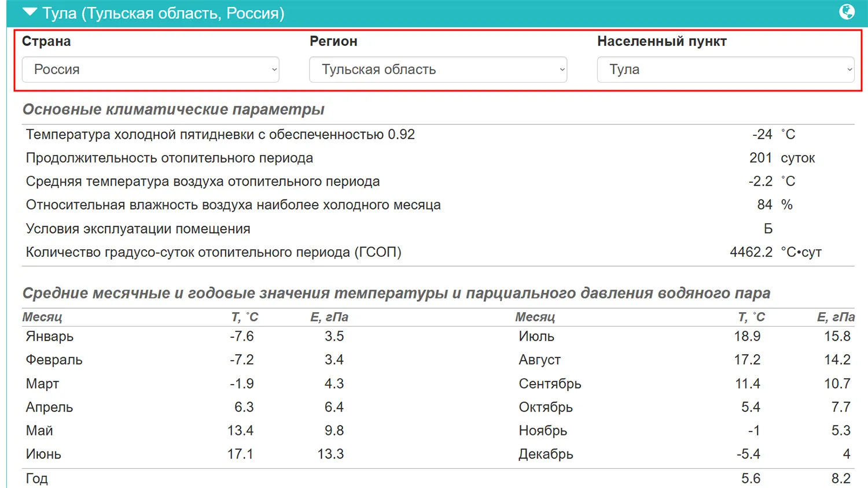Click the Населенный пункт field label
Viewport: 868px width, 488px height.
click(x=661, y=42)
